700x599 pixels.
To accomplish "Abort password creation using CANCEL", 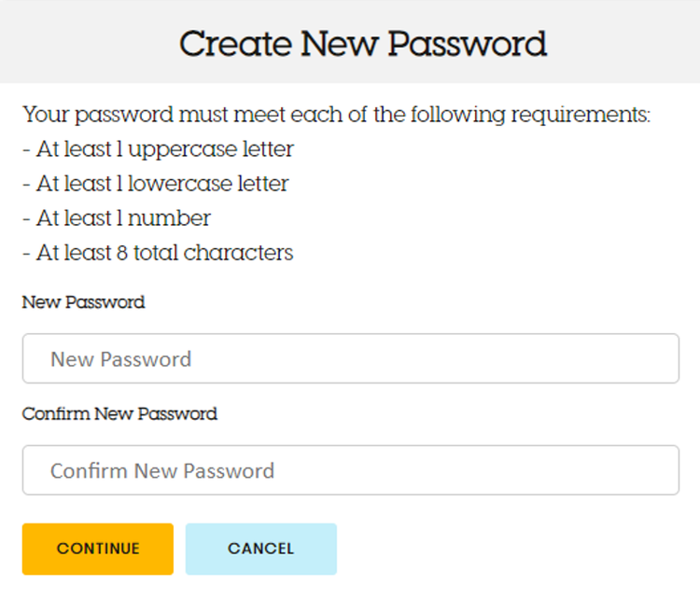I will [x=260, y=549].
